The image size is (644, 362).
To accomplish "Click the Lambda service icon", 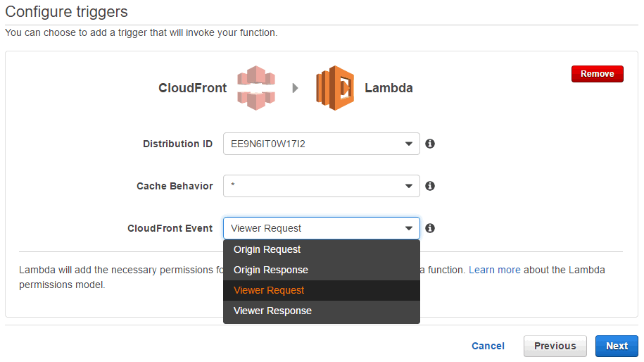I will point(335,88).
